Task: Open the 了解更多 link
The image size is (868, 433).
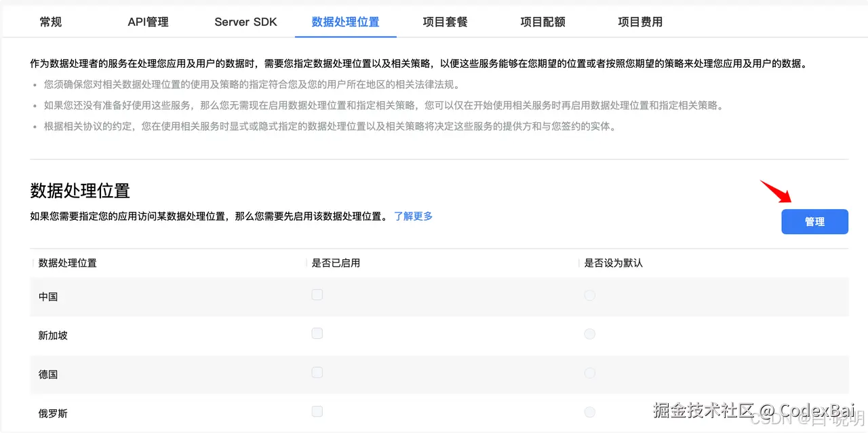Action: 413,216
